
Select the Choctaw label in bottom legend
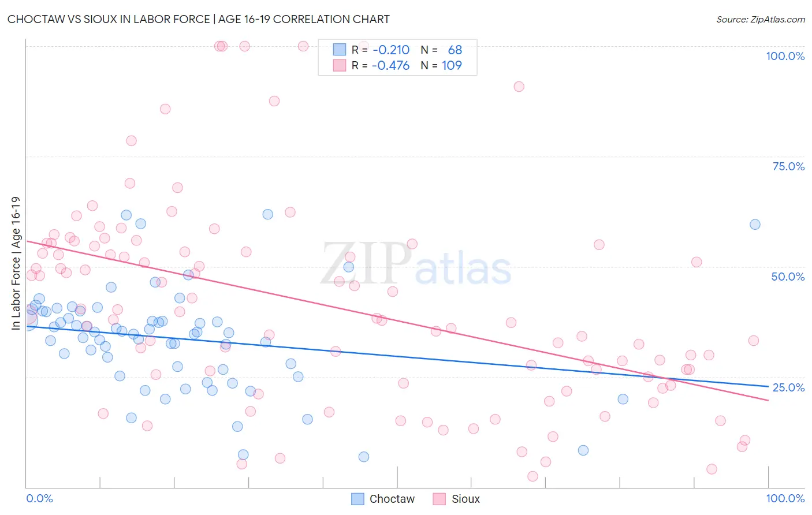click(392, 499)
